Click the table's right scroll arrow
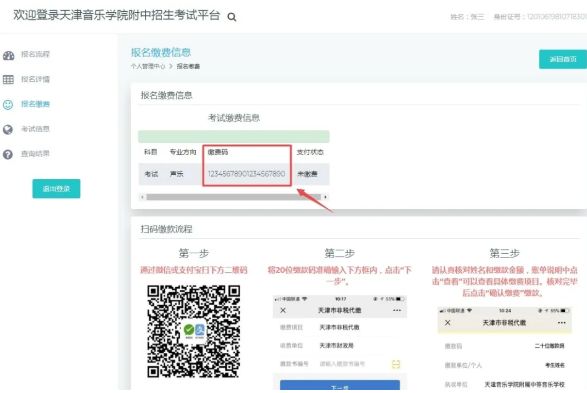This screenshot has width=587, height=393. click(x=325, y=197)
